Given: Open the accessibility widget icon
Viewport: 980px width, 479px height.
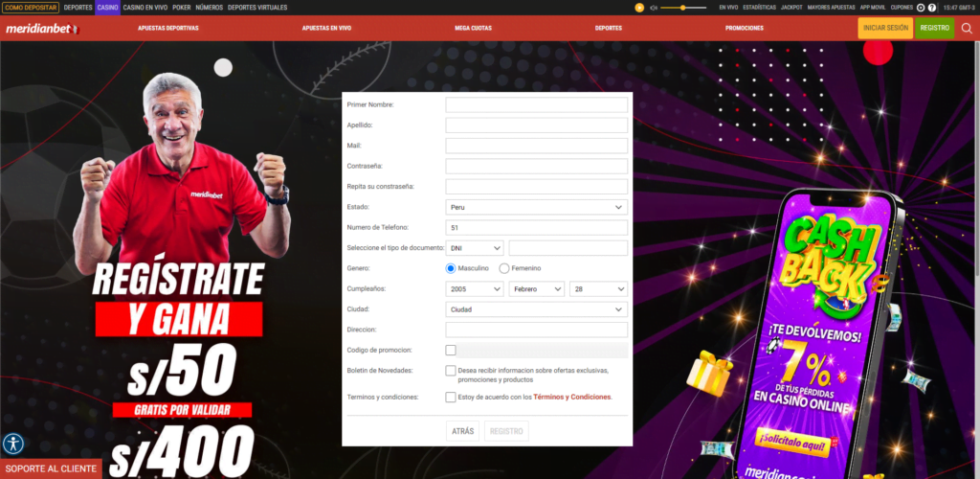Looking at the screenshot, I should pos(13,444).
